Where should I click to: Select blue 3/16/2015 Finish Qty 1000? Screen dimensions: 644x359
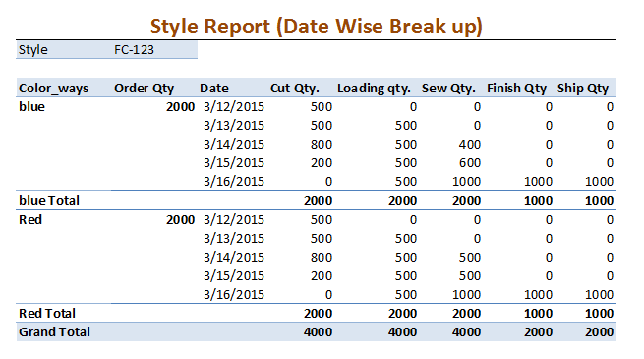538,182
